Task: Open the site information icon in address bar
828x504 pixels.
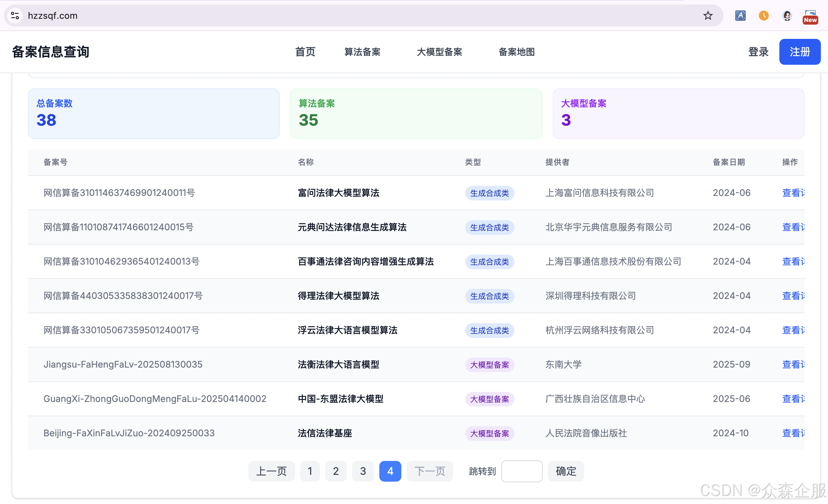Action: [15, 16]
